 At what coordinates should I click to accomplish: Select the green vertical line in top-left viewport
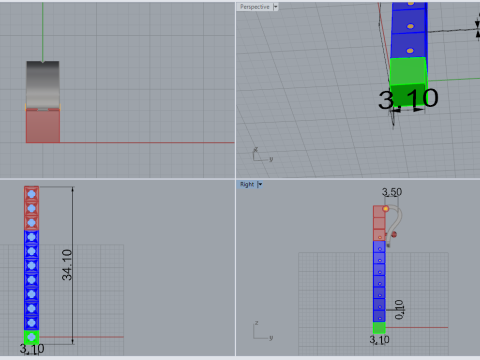(x=43, y=32)
